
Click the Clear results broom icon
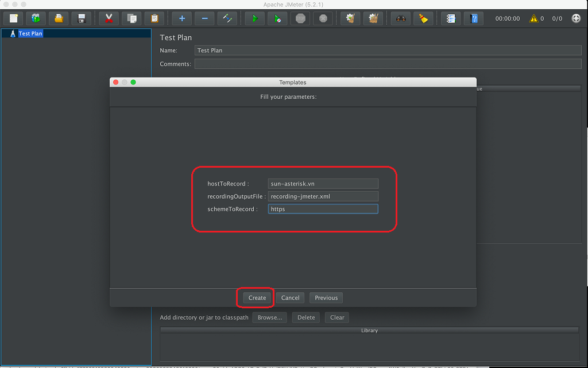coord(350,18)
